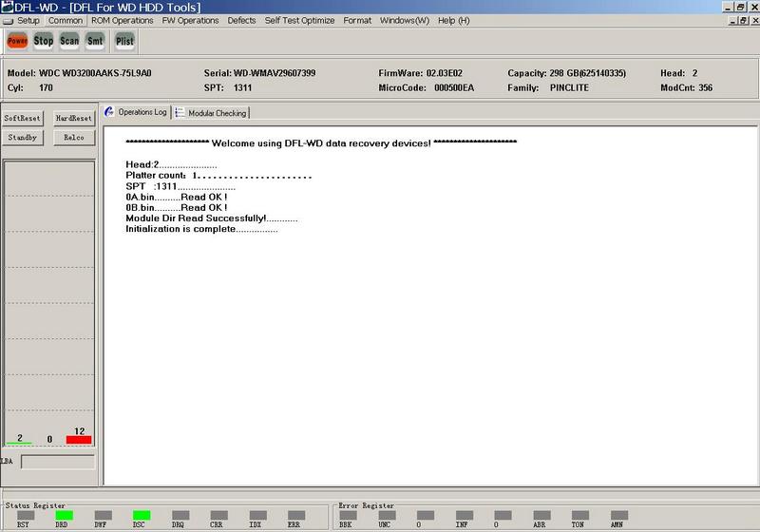Click the SoftReset button
The height and width of the screenshot is (532, 760).
pos(22,118)
